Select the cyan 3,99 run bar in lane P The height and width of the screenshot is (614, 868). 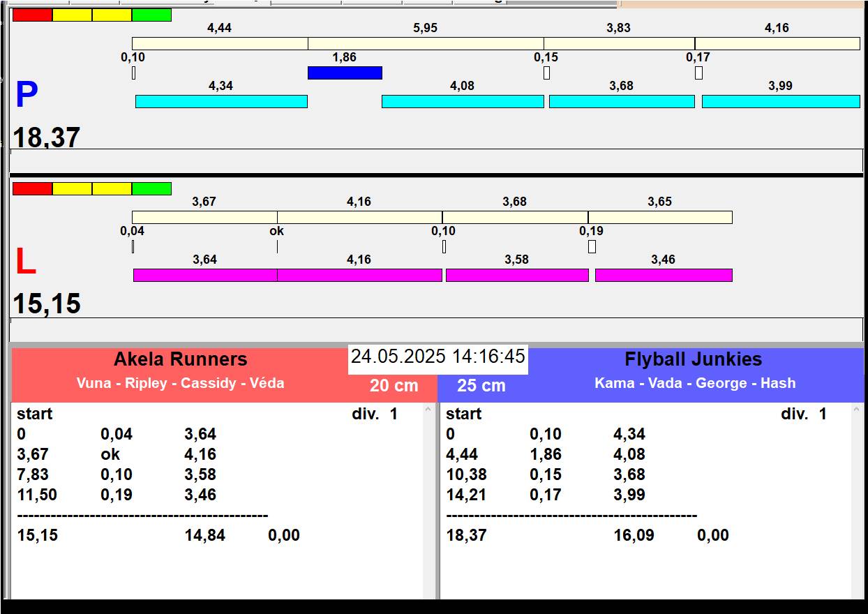click(781, 101)
